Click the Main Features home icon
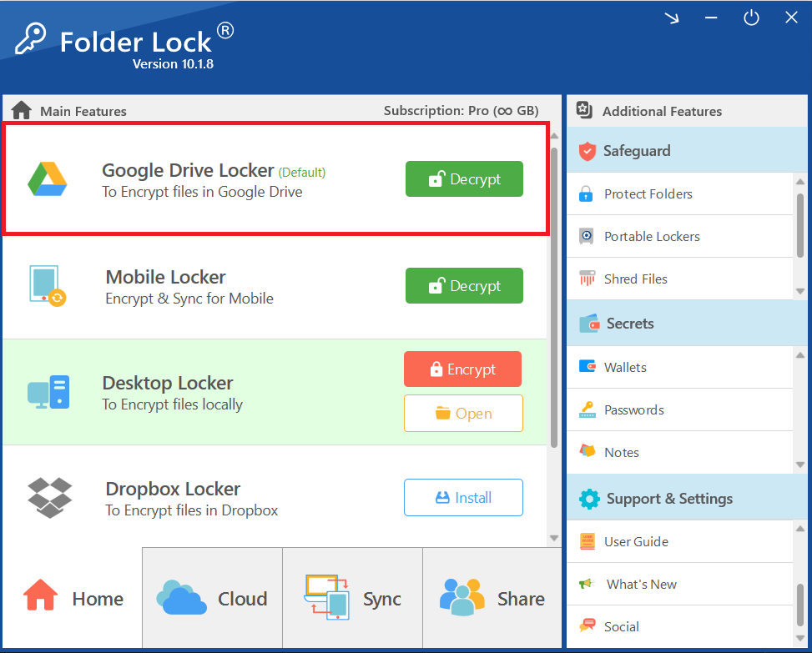812x653 pixels. 21,110
